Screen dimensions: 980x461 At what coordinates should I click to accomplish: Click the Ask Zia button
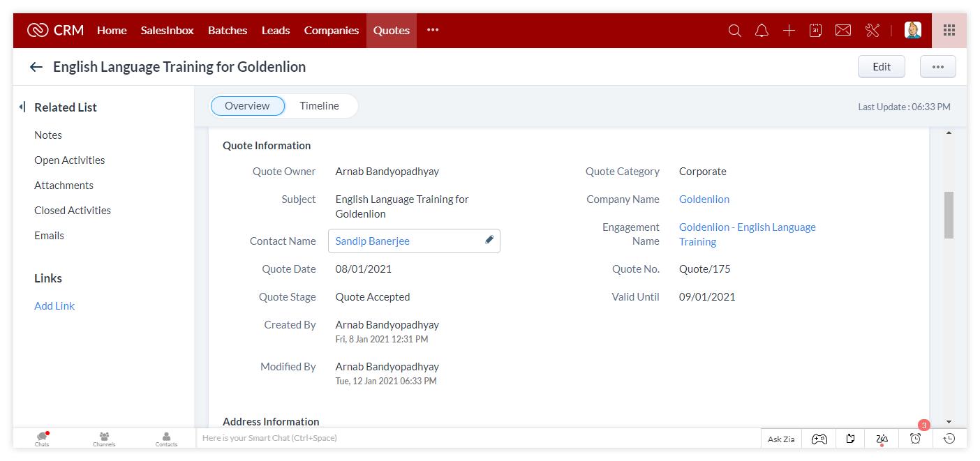(781, 439)
